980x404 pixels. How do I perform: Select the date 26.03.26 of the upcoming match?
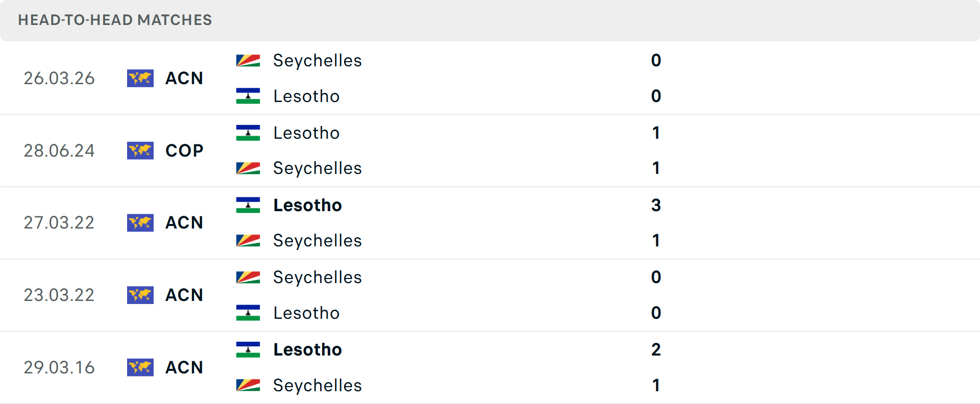pyautogui.click(x=59, y=79)
